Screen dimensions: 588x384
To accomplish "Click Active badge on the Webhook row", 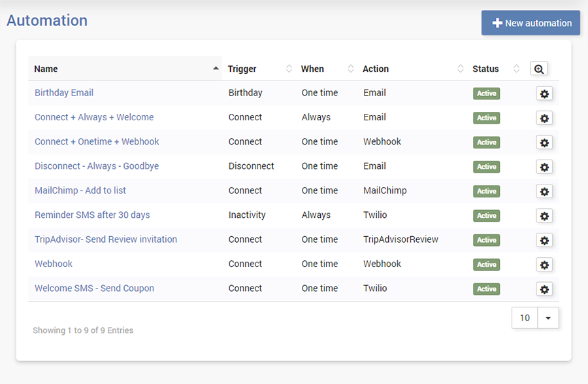I will coord(486,264).
